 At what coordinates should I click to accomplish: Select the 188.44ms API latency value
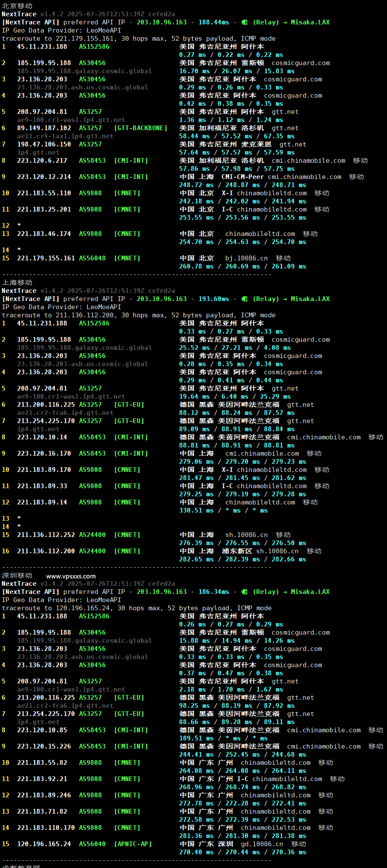point(214,22)
